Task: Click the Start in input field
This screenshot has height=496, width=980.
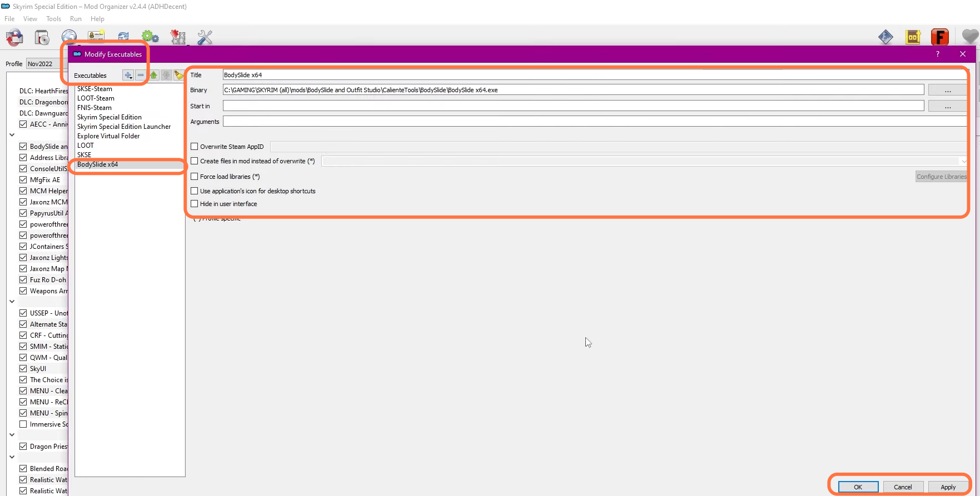Action: coord(573,106)
